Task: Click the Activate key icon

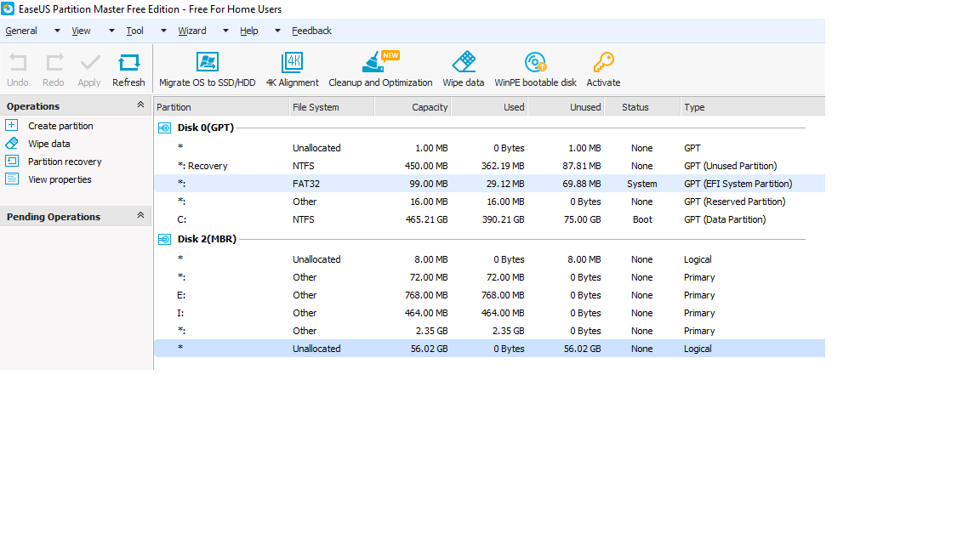Action: pyautogui.click(x=603, y=62)
